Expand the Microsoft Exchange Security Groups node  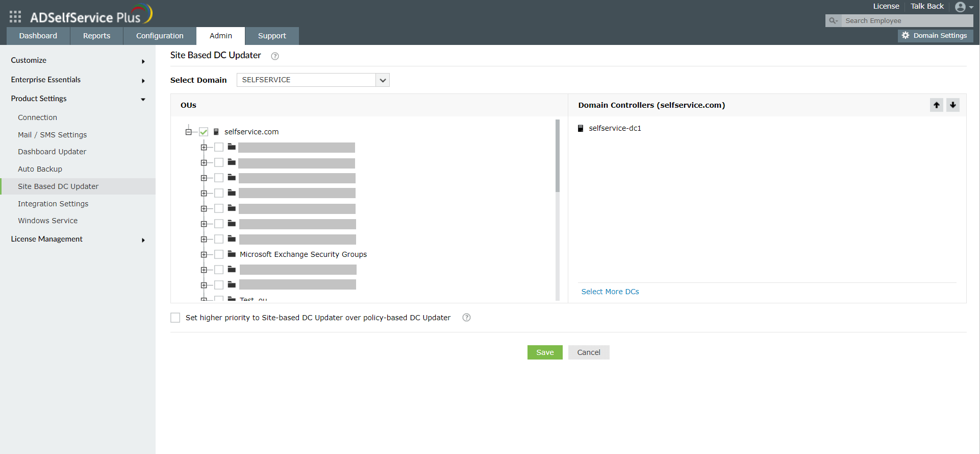[x=204, y=254]
